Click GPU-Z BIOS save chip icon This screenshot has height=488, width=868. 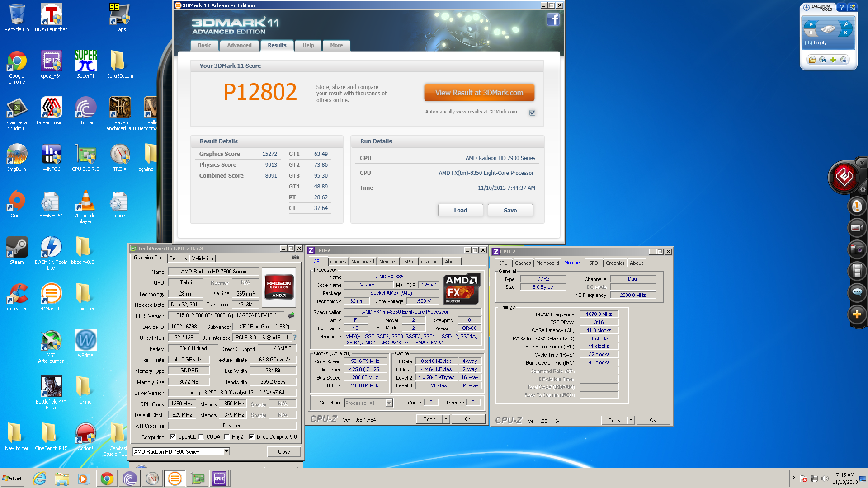[x=291, y=315]
